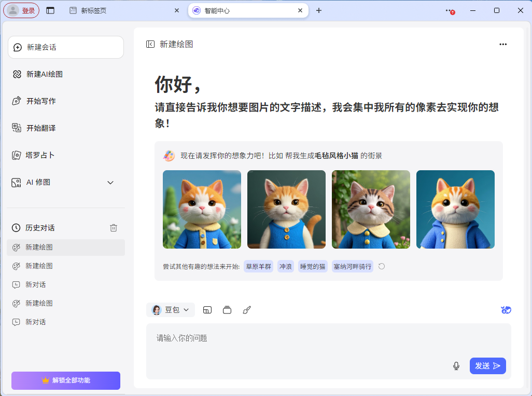Collapse the sidebar using the panel icon
Viewport: 532px width, 396px height.
150,45
